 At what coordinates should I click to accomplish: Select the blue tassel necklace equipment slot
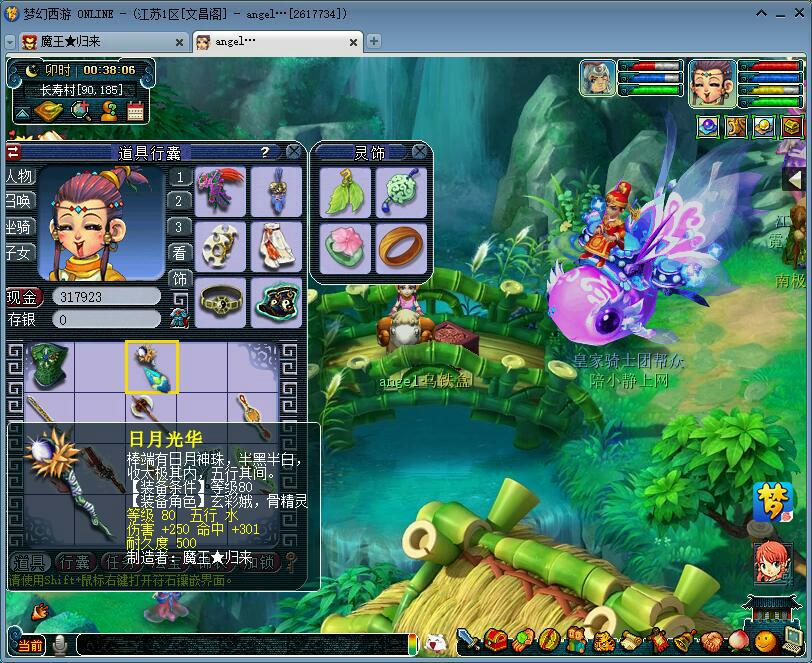click(276, 191)
